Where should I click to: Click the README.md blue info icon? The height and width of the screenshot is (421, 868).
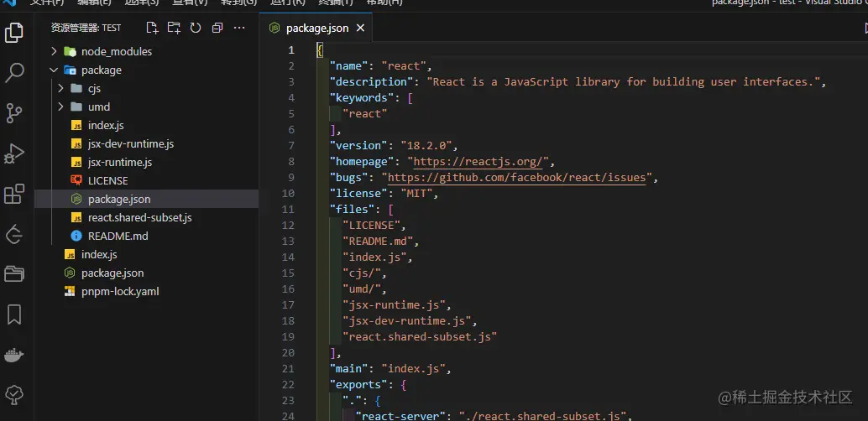pyautogui.click(x=76, y=236)
